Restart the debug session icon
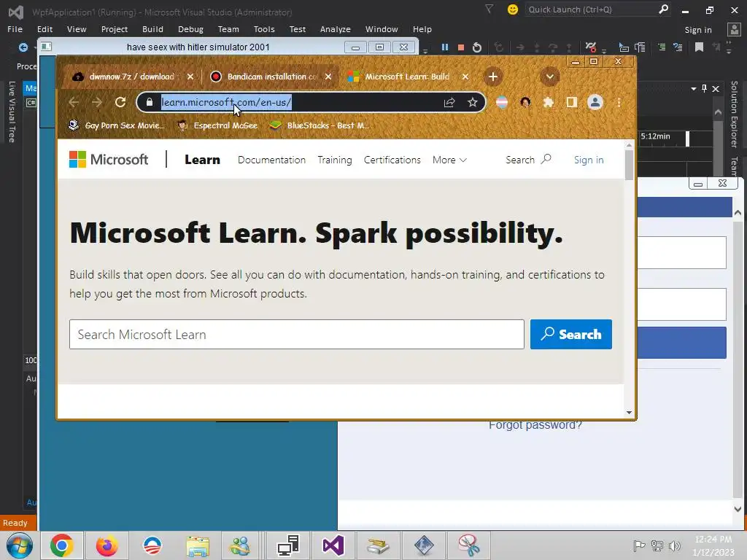 point(477,47)
